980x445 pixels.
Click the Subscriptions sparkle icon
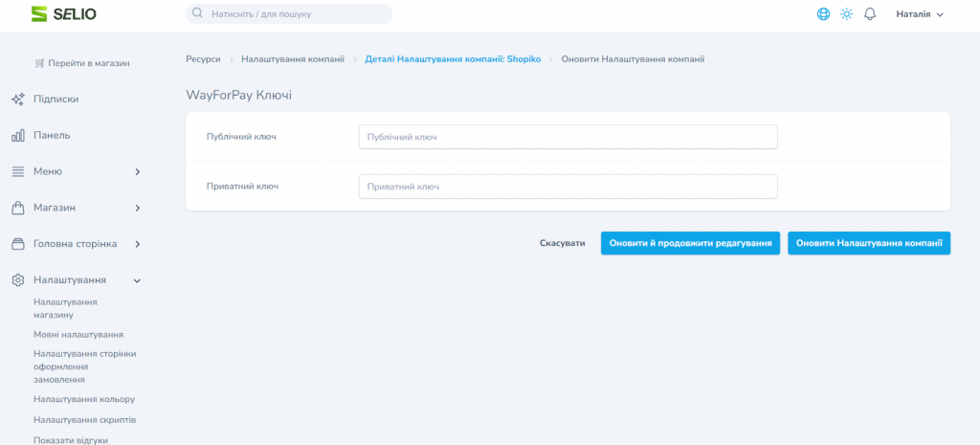(x=17, y=100)
